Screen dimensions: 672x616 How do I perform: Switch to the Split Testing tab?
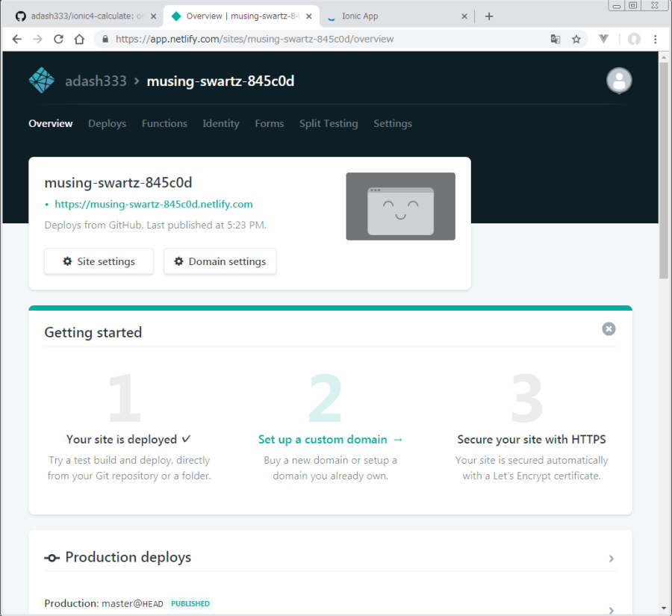329,124
